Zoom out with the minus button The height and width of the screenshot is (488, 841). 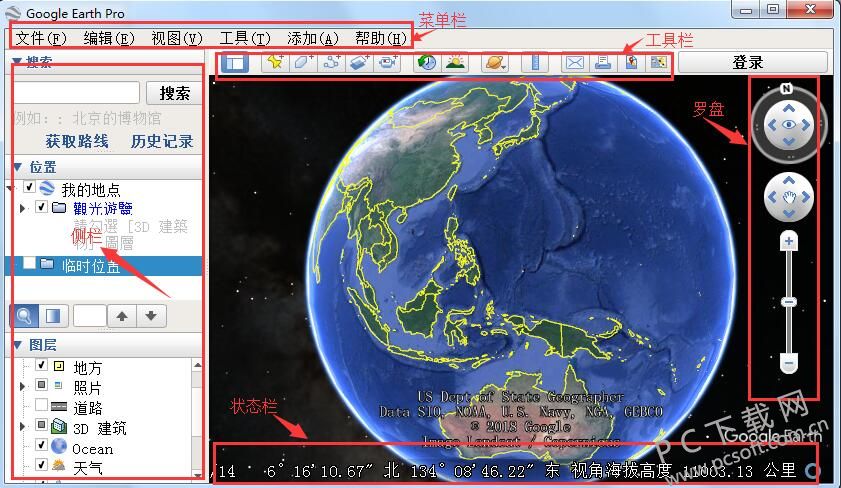click(788, 364)
